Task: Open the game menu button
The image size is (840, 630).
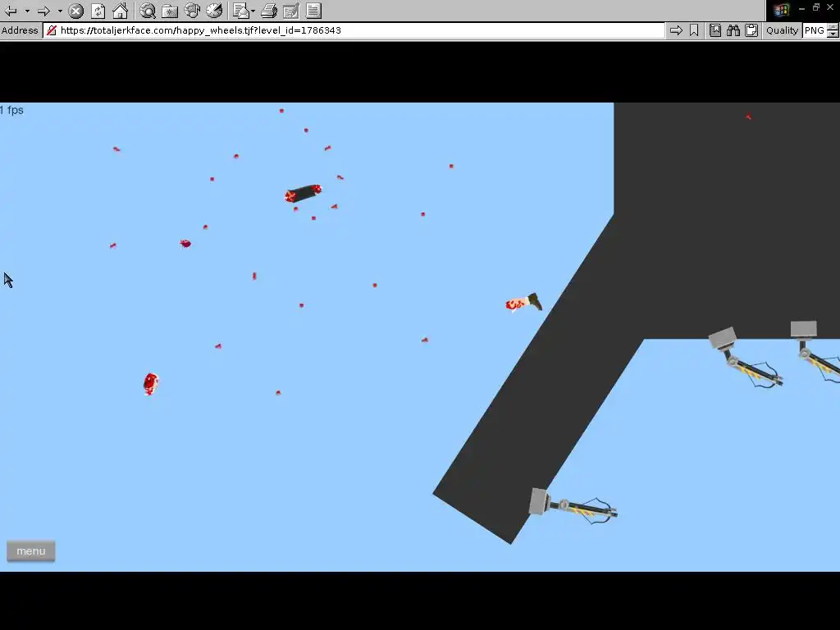Action: point(30,550)
